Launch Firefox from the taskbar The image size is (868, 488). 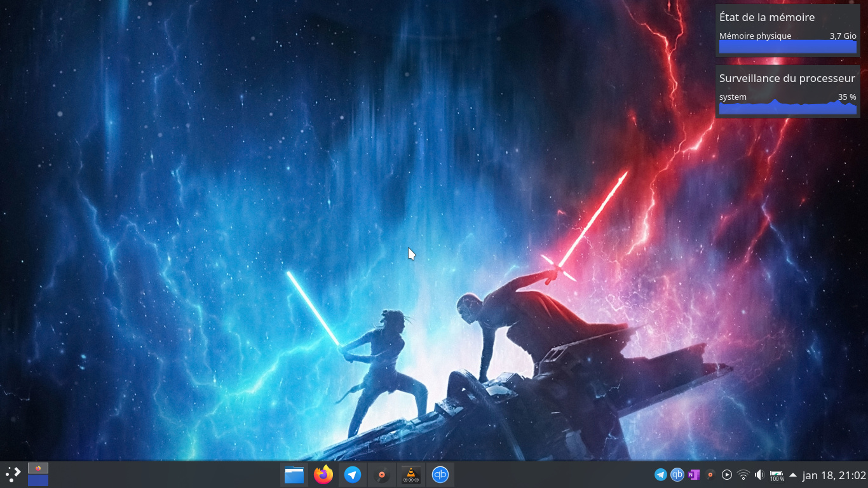(x=323, y=475)
